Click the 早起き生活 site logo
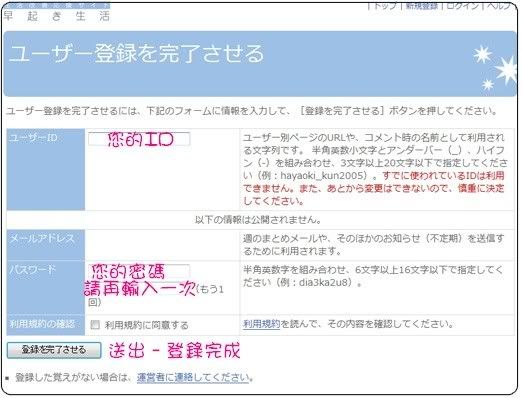522x398 pixels. pyautogui.click(x=57, y=13)
